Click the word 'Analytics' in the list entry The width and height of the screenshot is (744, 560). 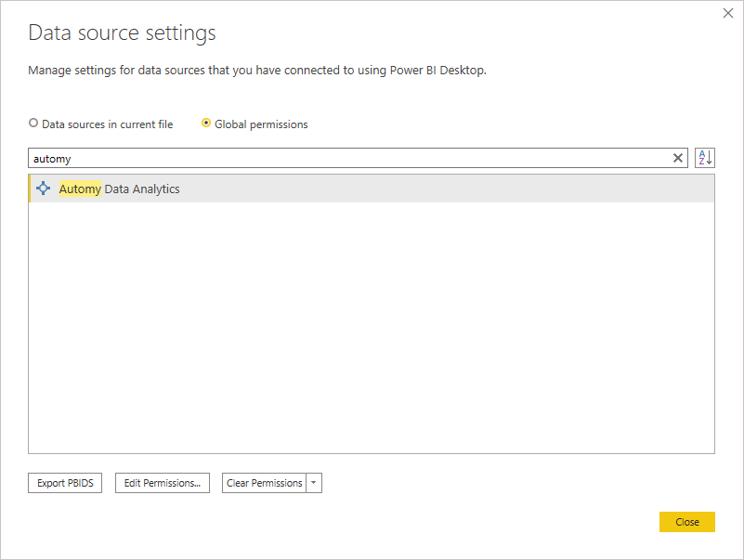(x=156, y=189)
